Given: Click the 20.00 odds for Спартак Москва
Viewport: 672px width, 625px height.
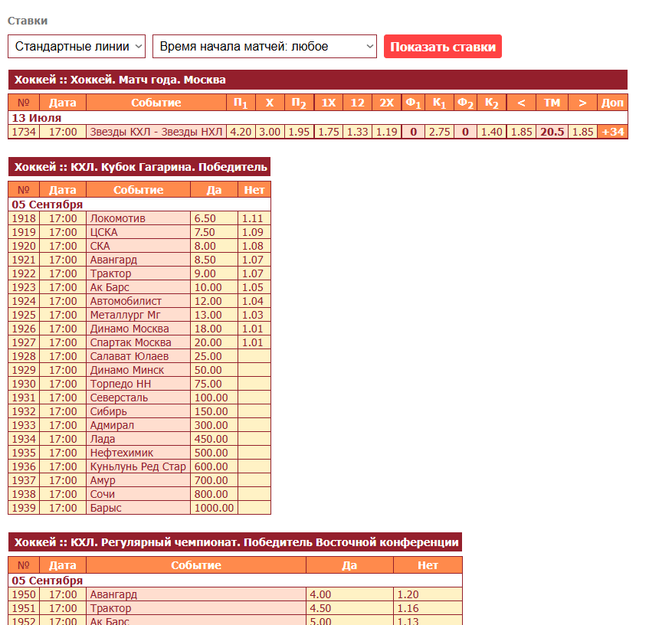Looking at the screenshot, I should pos(214,342).
